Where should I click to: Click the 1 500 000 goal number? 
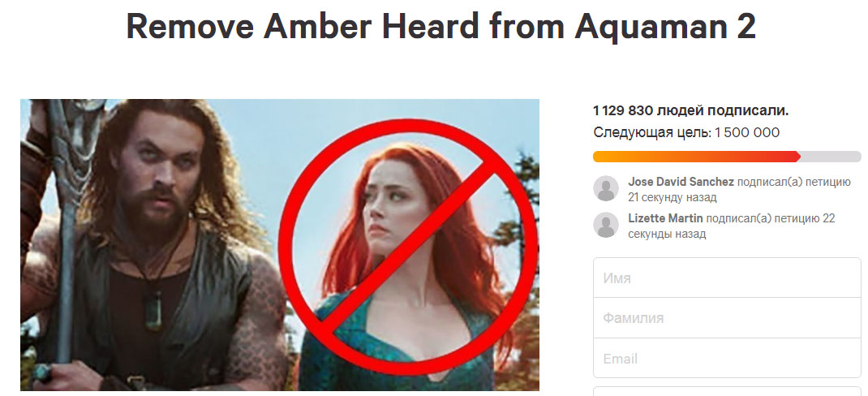point(747,133)
